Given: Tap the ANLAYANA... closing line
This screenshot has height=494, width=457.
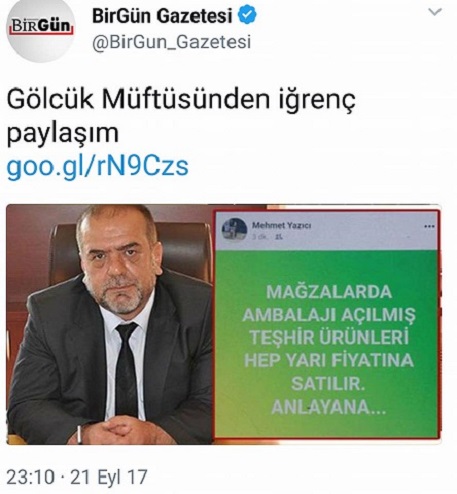Looking at the screenshot, I should tap(328, 407).
